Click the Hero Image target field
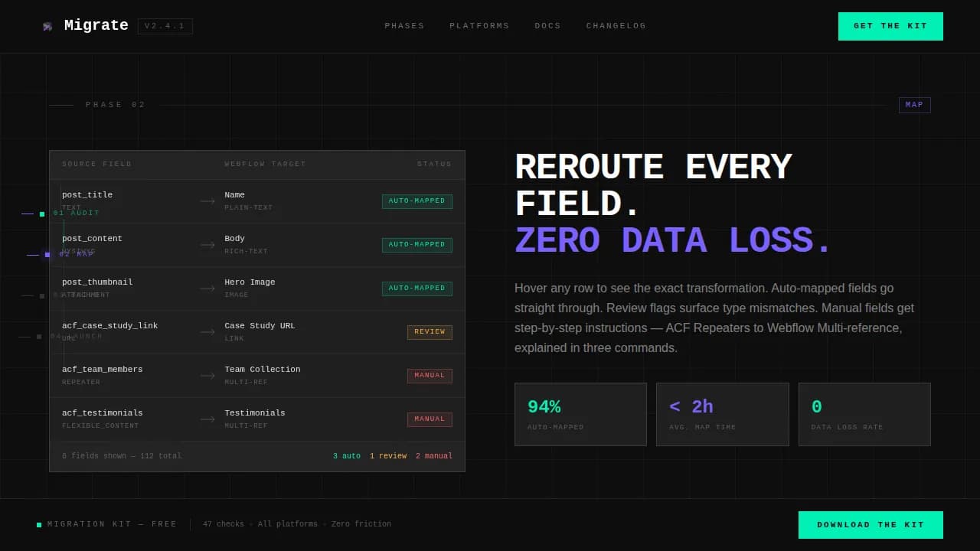The height and width of the screenshot is (551, 980). click(250, 282)
